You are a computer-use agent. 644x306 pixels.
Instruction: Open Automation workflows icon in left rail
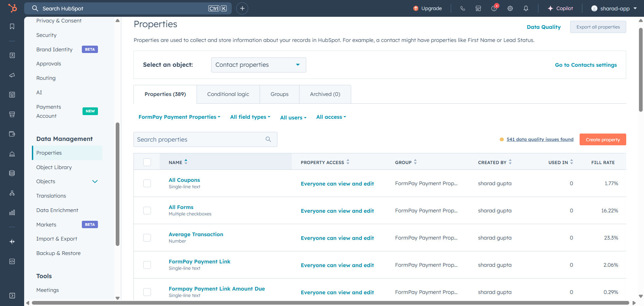coord(12,193)
